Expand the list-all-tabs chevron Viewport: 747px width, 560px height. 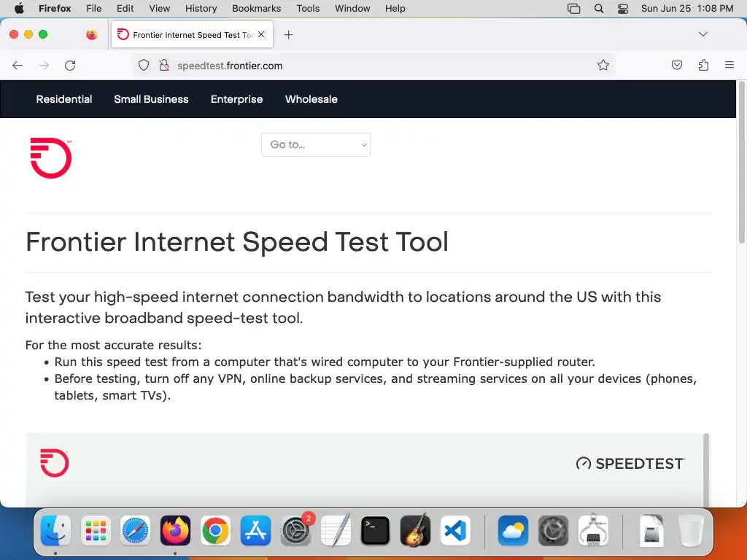[703, 34]
